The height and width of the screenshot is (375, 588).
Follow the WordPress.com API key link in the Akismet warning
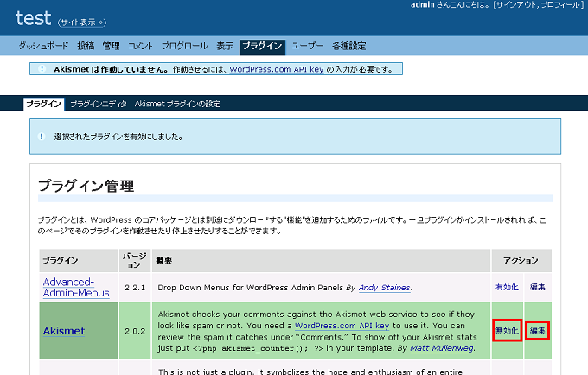pos(277,69)
